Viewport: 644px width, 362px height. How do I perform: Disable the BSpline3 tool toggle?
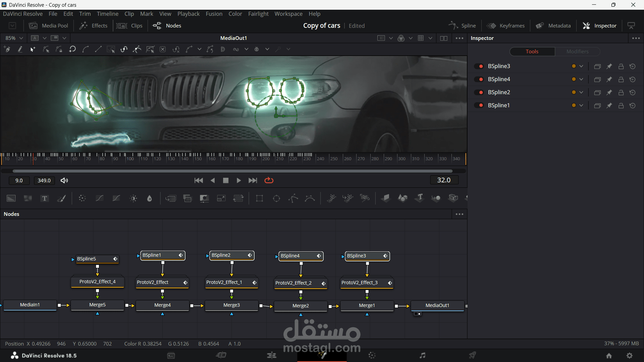tap(479, 66)
